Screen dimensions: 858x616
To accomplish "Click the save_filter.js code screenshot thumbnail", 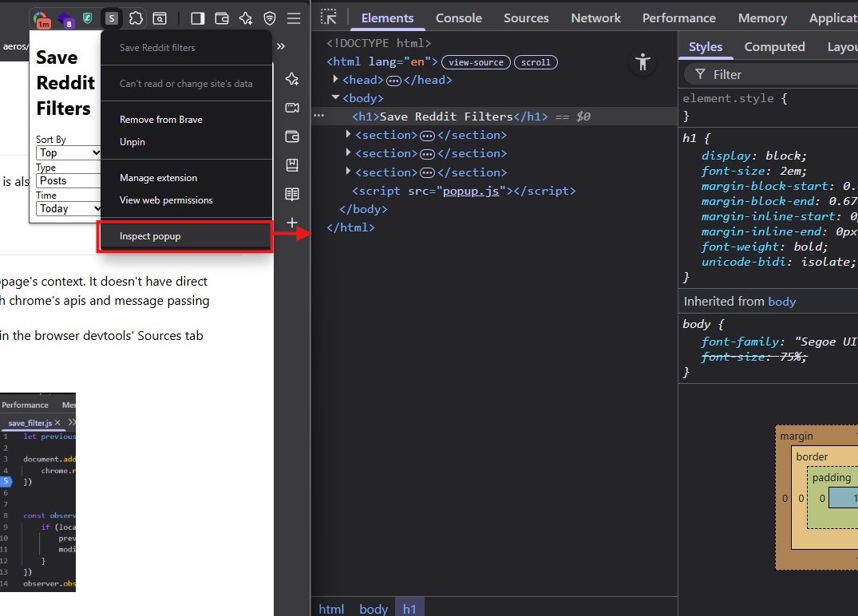I will [x=38, y=492].
